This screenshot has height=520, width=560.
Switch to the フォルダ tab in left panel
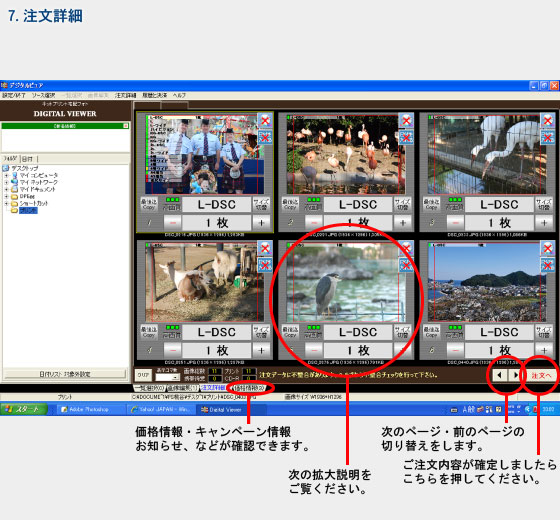pos(10,159)
